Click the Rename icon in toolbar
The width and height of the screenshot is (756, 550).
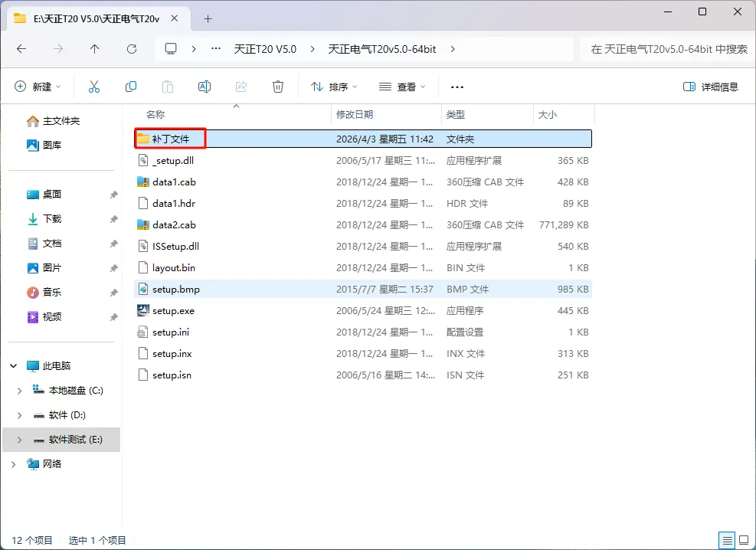point(205,87)
